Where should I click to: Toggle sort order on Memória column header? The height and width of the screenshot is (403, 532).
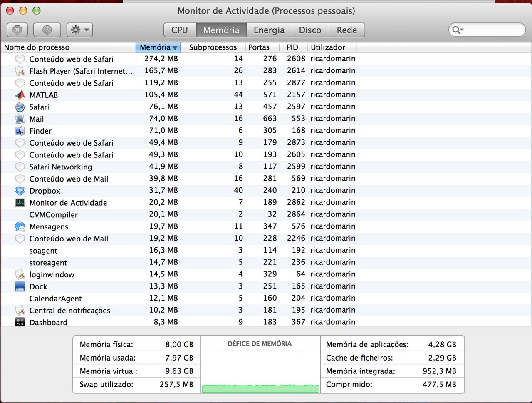pyautogui.click(x=158, y=47)
